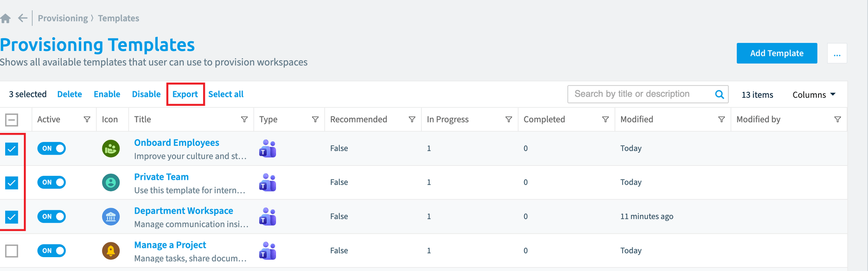Click the back arrow icon

[x=23, y=18]
